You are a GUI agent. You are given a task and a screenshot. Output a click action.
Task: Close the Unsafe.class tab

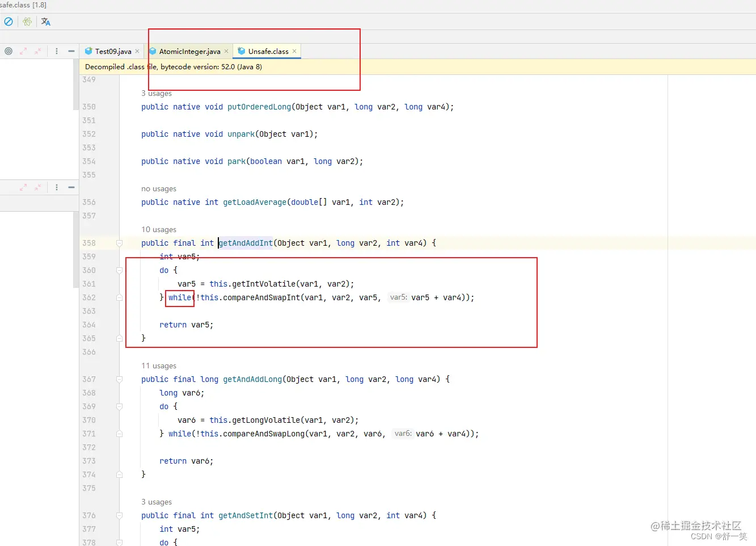click(294, 51)
